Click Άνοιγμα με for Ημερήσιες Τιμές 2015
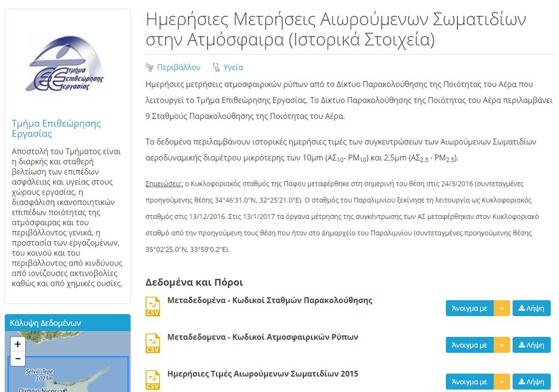Image resolution: width=559 pixels, height=392 pixels. click(469, 382)
